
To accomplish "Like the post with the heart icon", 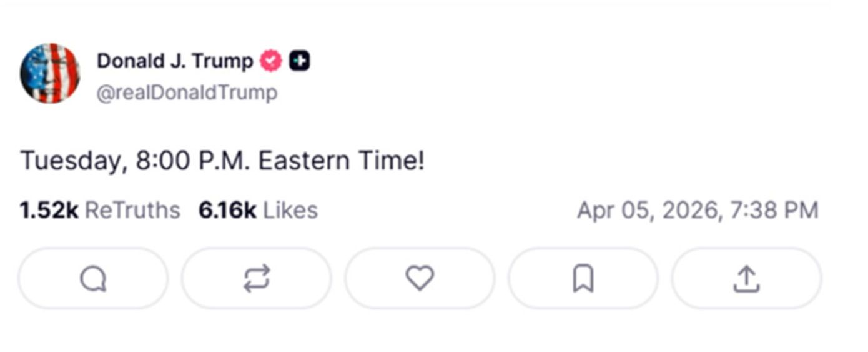I will pyautogui.click(x=420, y=278).
